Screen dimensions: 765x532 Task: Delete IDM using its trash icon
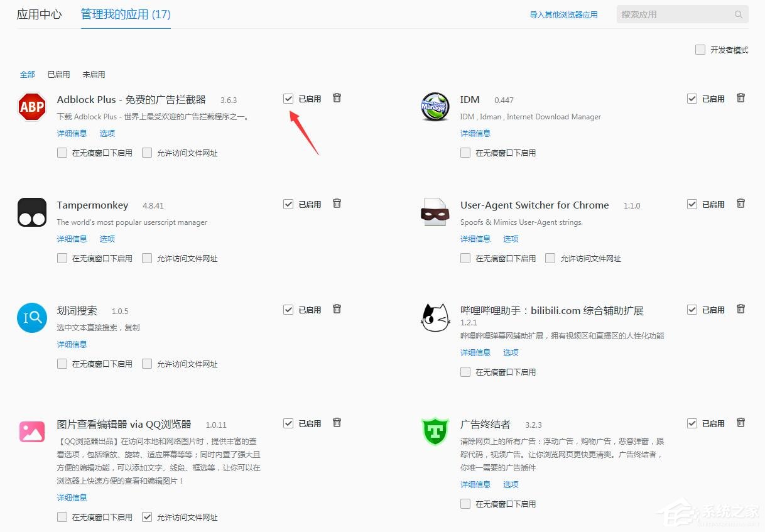[741, 98]
